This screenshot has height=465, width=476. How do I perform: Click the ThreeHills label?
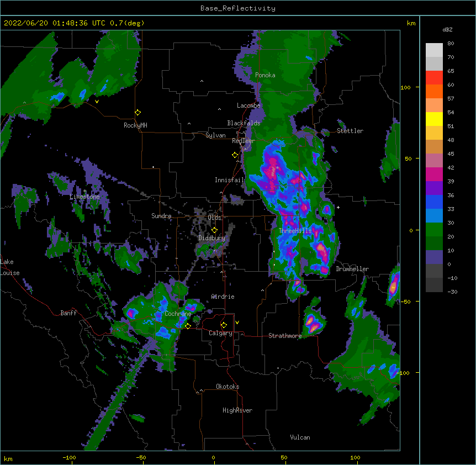(x=295, y=231)
